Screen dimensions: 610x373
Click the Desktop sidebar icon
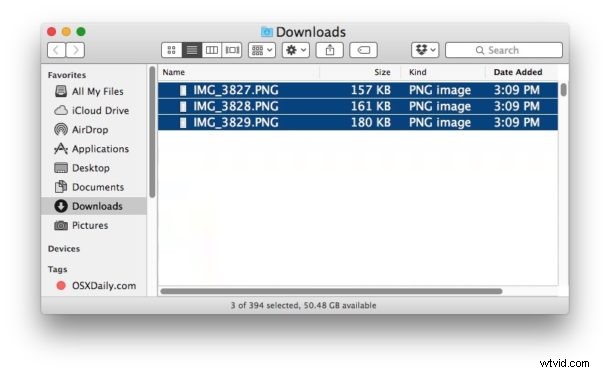click(x=61, y=168)
